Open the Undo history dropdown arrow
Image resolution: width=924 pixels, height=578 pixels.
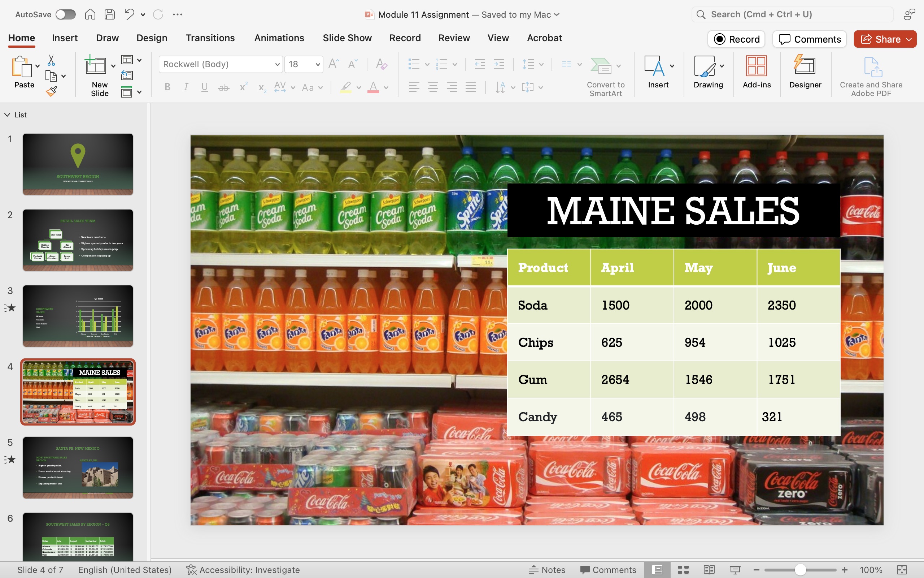tap(143, 15)
